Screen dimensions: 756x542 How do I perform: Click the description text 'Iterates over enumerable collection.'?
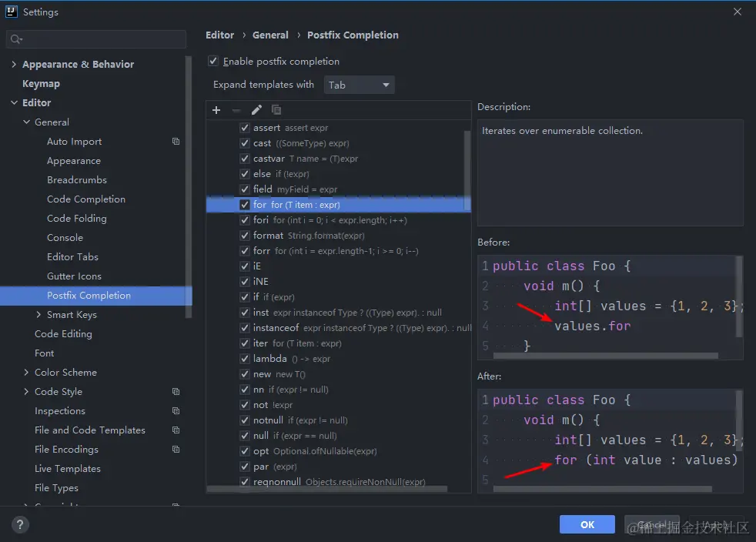tap(562, 131)
